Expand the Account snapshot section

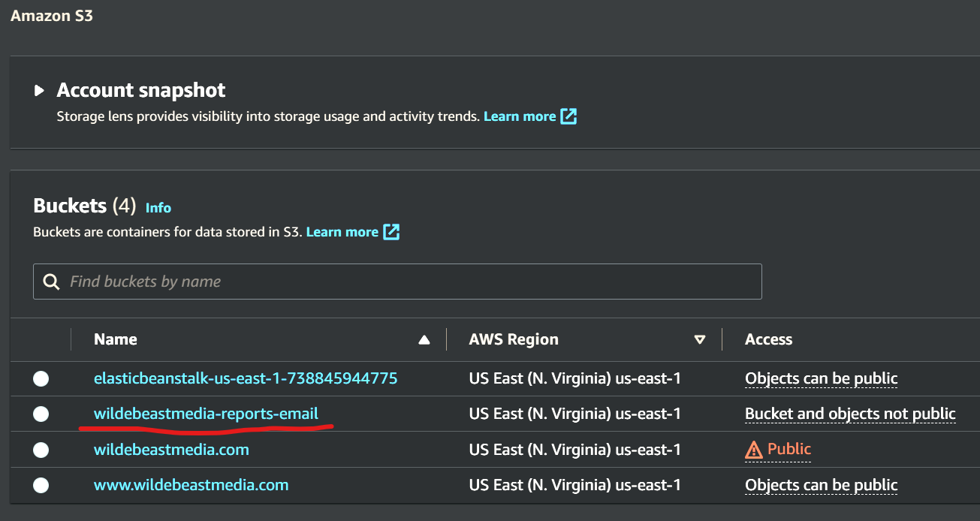(x=40, y=91)
